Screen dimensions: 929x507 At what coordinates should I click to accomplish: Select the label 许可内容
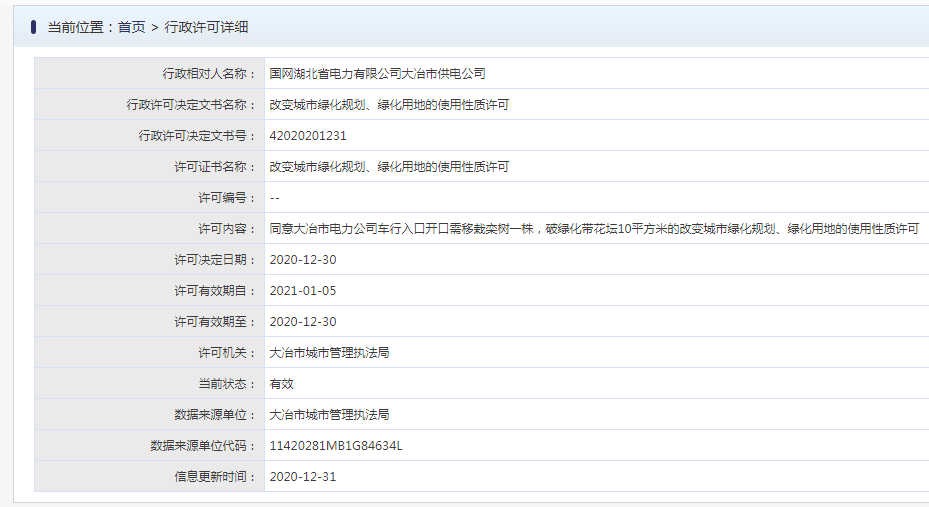coord(227,229)
